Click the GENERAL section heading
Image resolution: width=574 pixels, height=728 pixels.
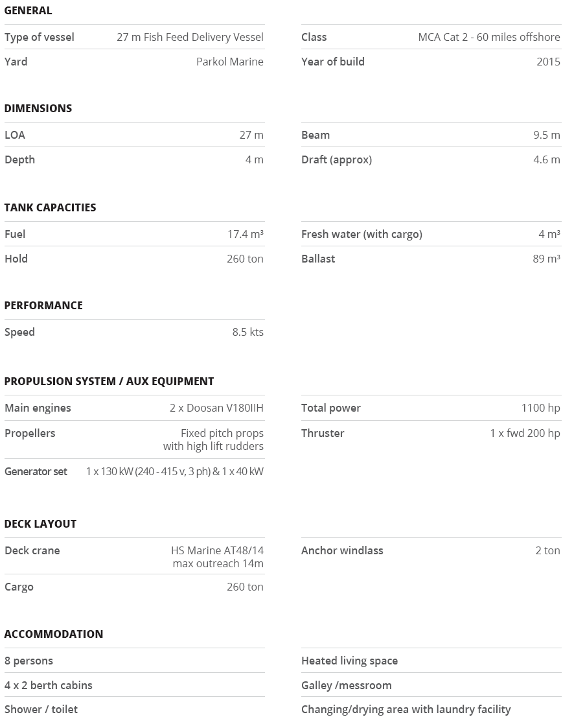28,10
